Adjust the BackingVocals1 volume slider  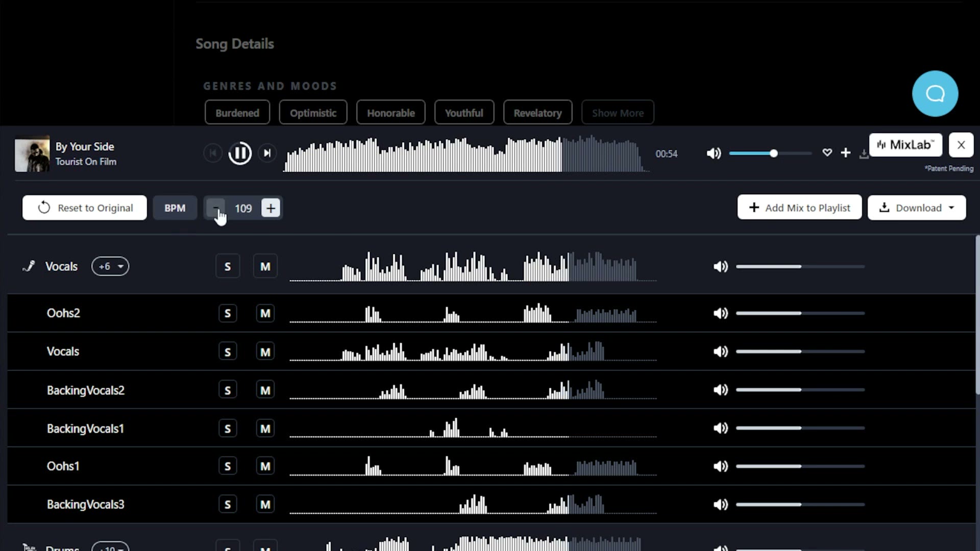(800, 428)
